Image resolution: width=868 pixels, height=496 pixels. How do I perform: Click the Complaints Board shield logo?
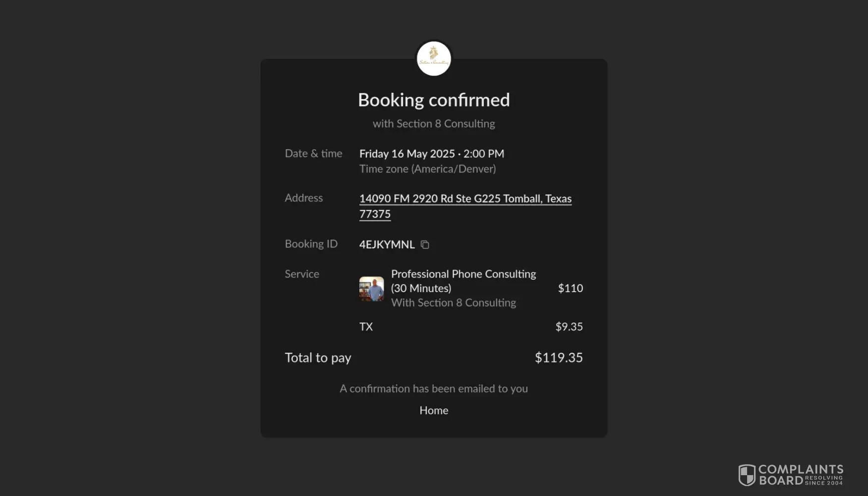click(x=747, y=475)
